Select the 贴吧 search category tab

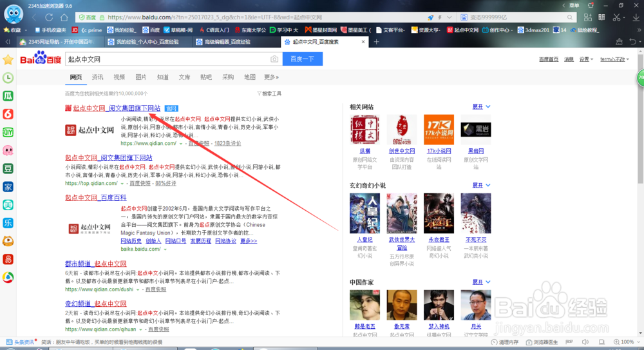(x=206, y=77)
